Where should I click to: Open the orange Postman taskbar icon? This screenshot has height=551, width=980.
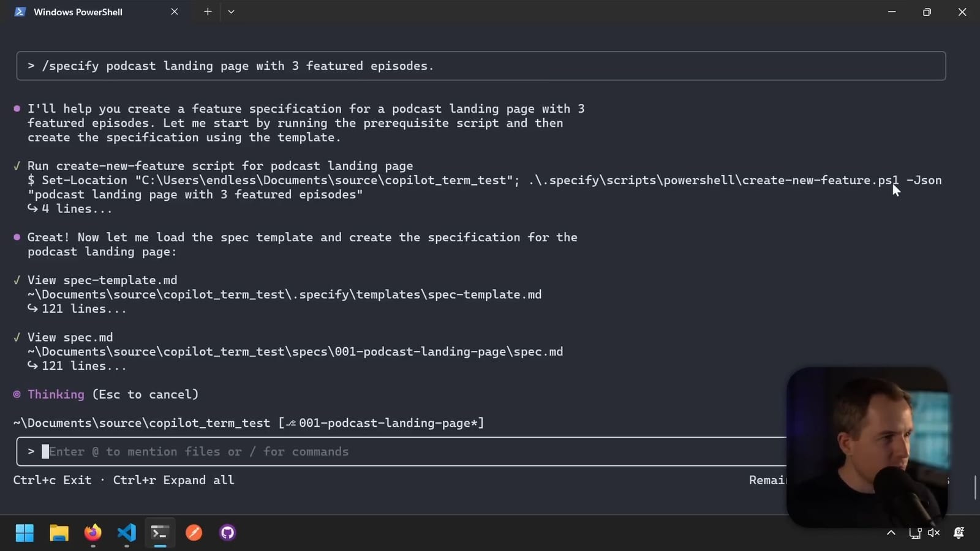point(194,533)
